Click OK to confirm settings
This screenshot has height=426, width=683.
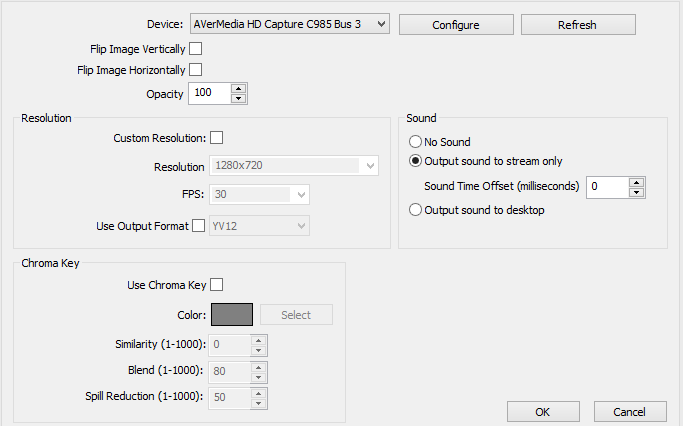click(543, 411)
